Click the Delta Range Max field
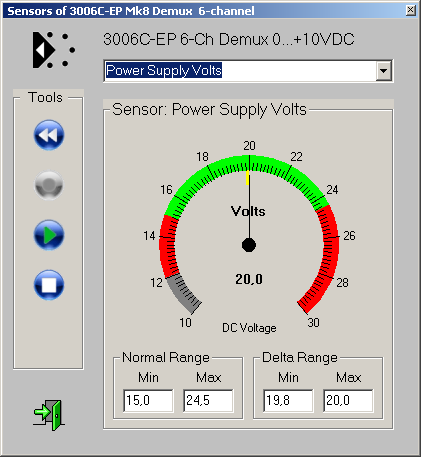Viewport: 421px width, 457px height. point(348,400)
